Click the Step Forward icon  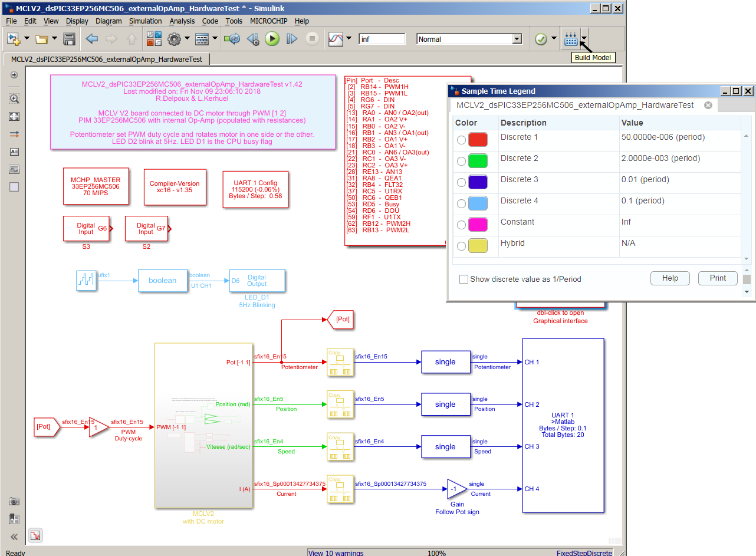(x=292, y=40)
